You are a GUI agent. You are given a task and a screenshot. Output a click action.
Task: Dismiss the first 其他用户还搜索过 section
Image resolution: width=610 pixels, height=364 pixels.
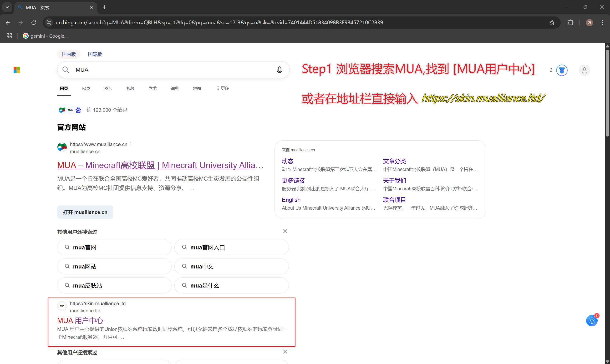pos(285,231)
